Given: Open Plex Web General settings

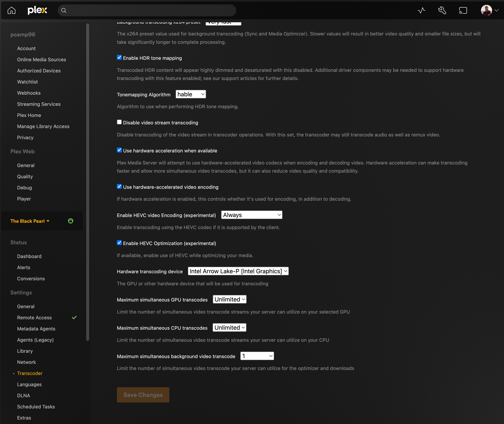Looking at the screenshot, I should point(26,165).
